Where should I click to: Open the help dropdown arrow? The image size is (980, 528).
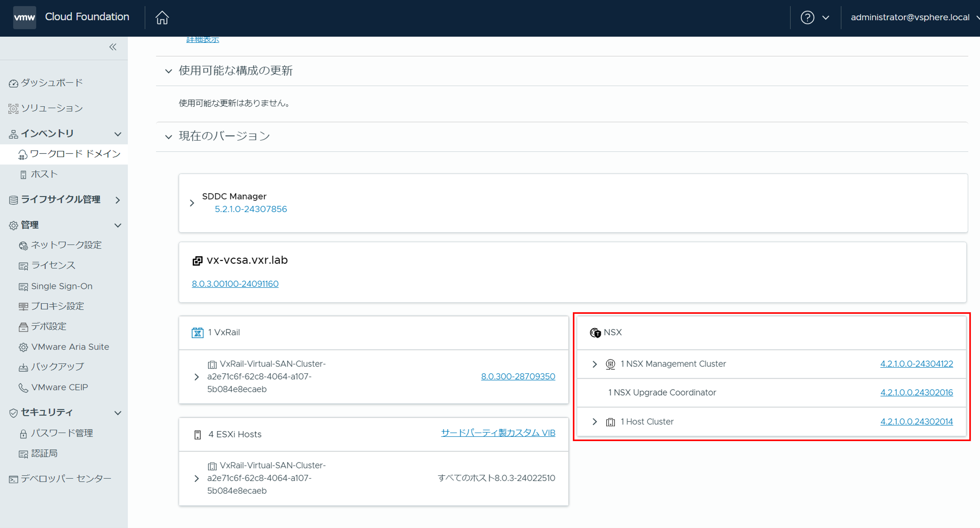pos(826,18)
